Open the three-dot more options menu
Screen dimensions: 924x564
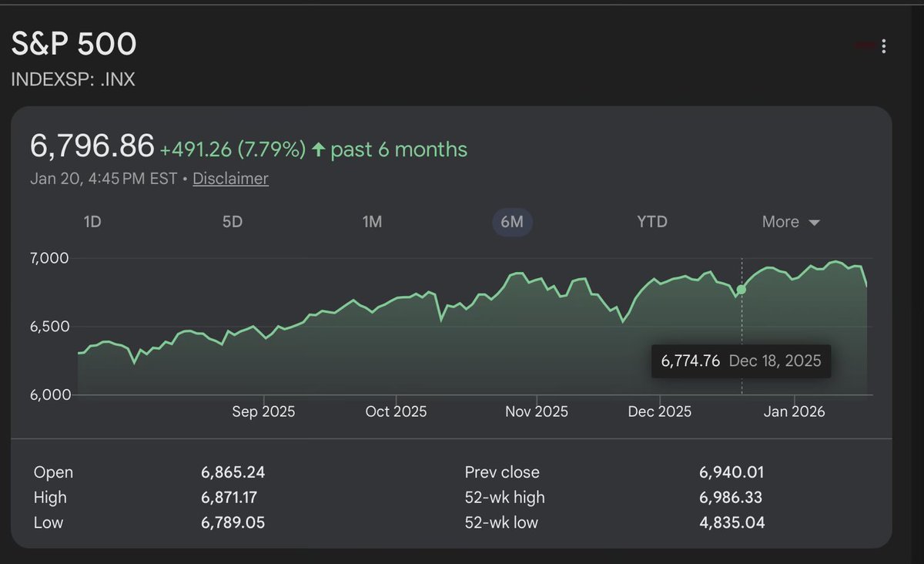(x=883, y=46)
